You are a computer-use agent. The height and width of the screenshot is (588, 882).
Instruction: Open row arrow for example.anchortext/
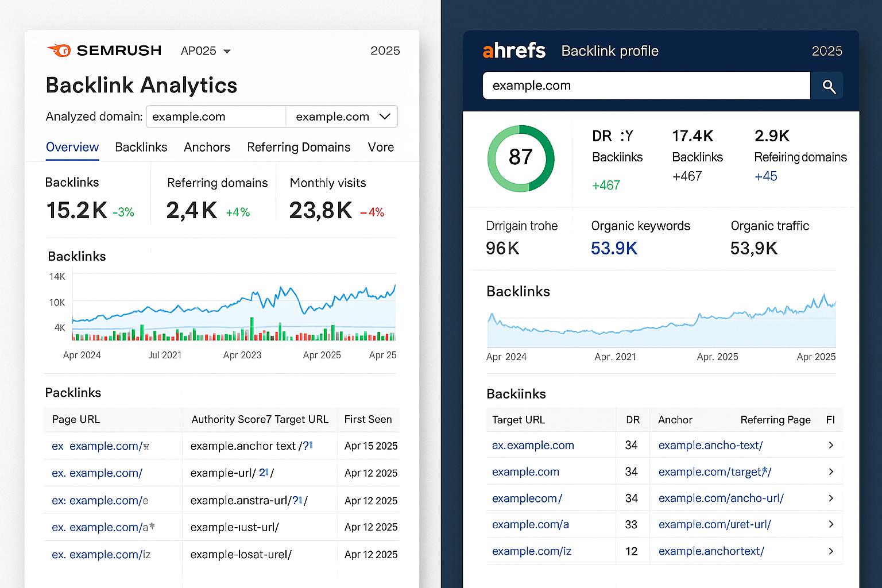point(831,551)
